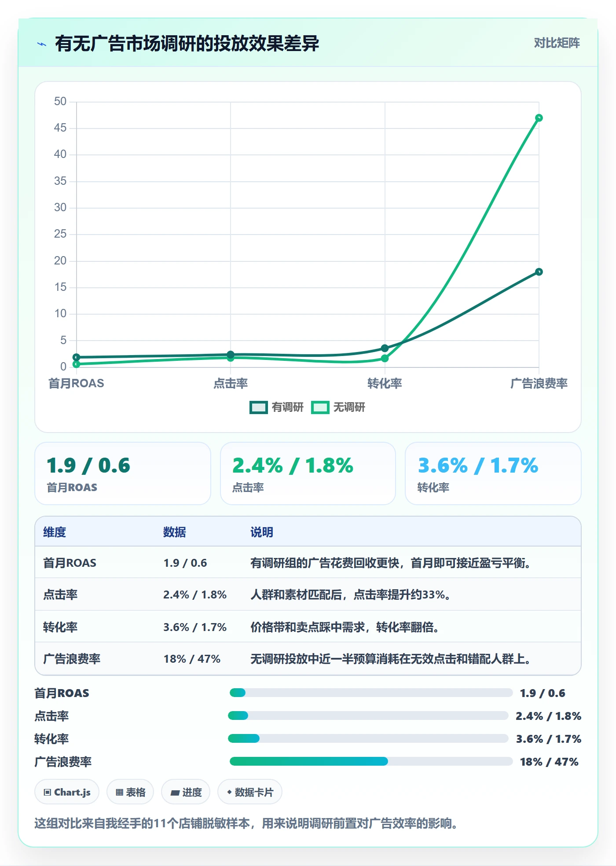Click the x-axis label 点击率

point(231,383)
